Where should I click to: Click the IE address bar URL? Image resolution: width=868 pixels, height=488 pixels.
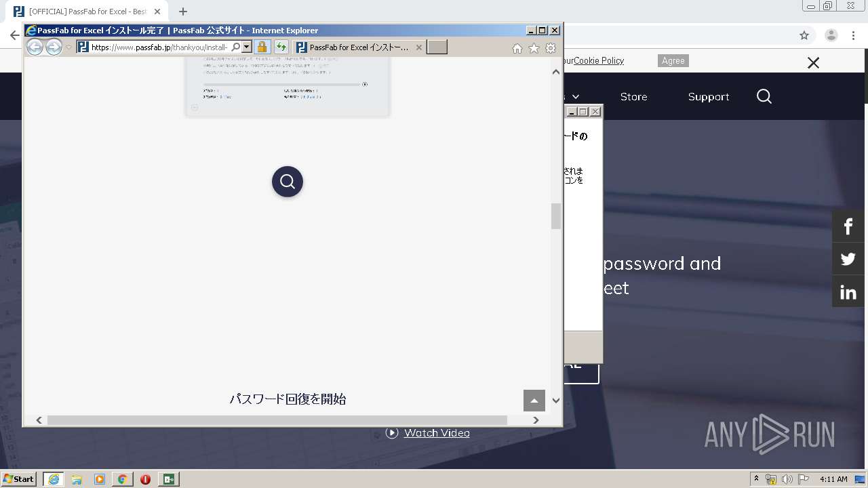159,47
